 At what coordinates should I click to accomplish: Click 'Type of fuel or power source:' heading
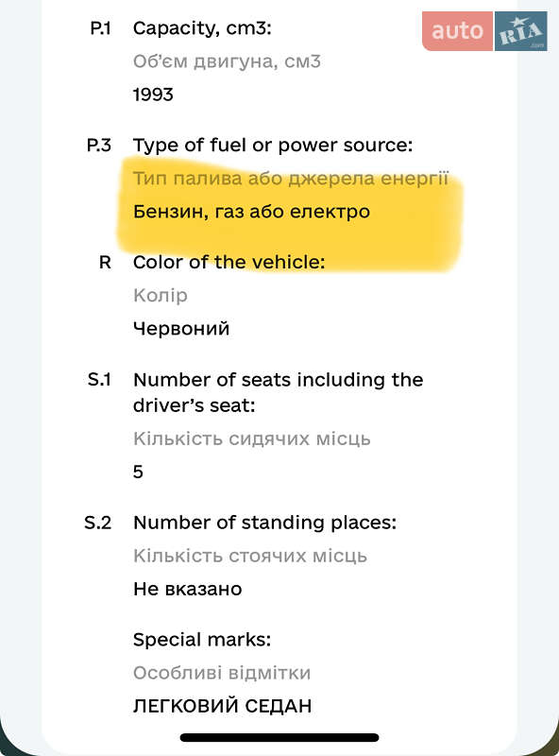coord(273,146)
